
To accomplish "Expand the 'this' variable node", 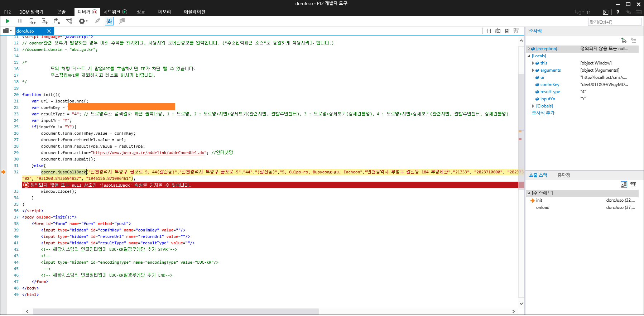I will 533,63.
